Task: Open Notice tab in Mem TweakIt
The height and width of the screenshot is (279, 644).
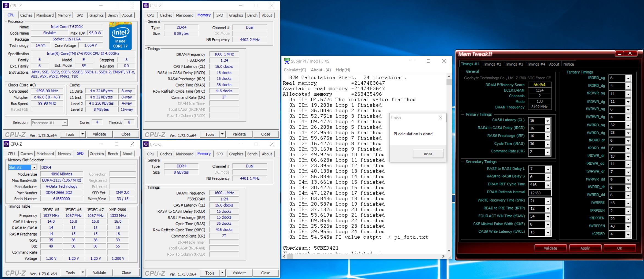Action: pyautogui.click(x=568, y=64)
